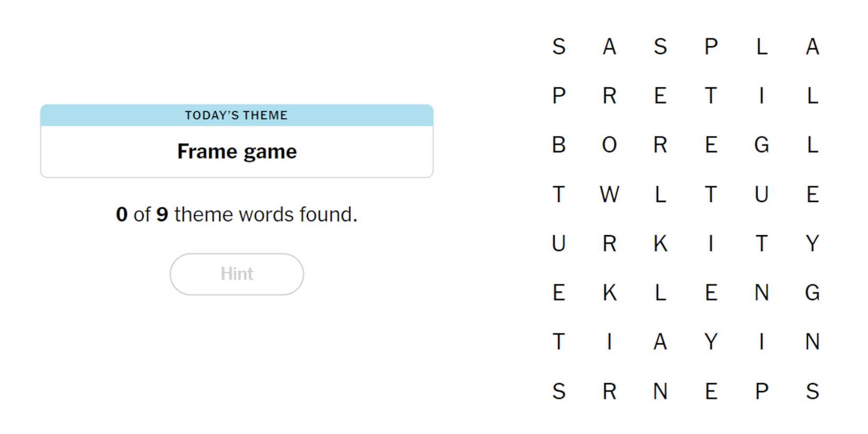The image size is (868, 434).
Task: Click the letter B in the grid
Action: 558,145
